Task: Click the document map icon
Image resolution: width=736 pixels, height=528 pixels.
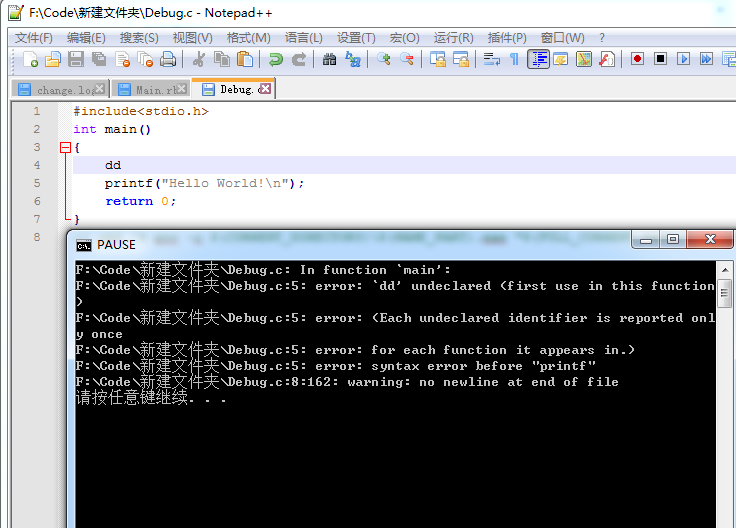Action: click(x=584, y=60)
